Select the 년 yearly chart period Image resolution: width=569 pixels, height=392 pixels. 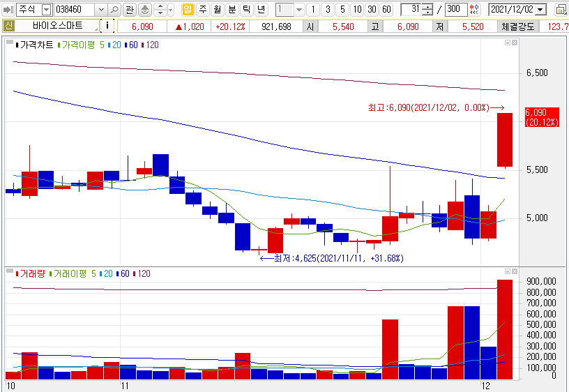[261, 10]
